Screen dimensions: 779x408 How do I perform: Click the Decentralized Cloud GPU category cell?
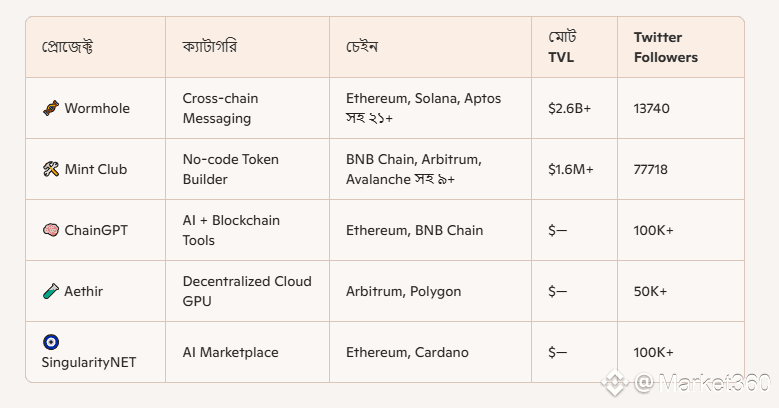247,291
